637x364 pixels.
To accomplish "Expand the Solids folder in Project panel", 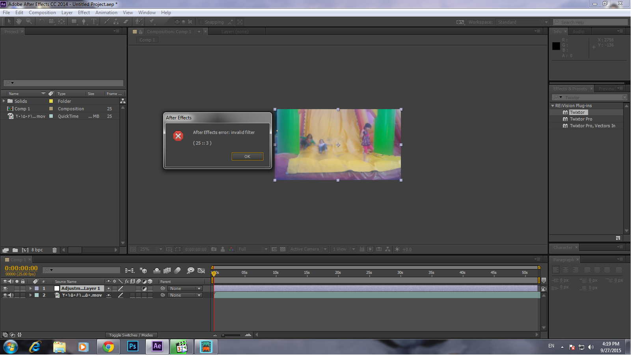I will (x=4, y=102).
